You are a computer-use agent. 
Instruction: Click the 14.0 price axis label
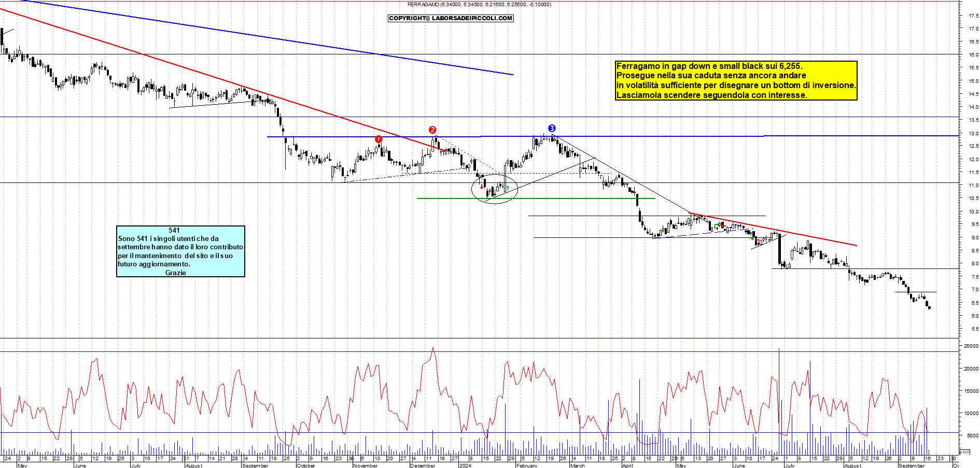tap(974, 107)
